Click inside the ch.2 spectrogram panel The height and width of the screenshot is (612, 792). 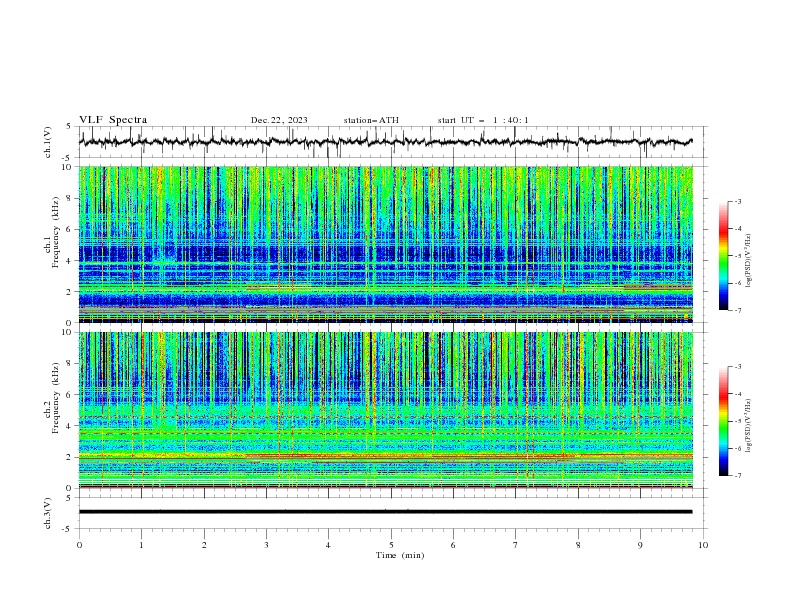(386, 410)
